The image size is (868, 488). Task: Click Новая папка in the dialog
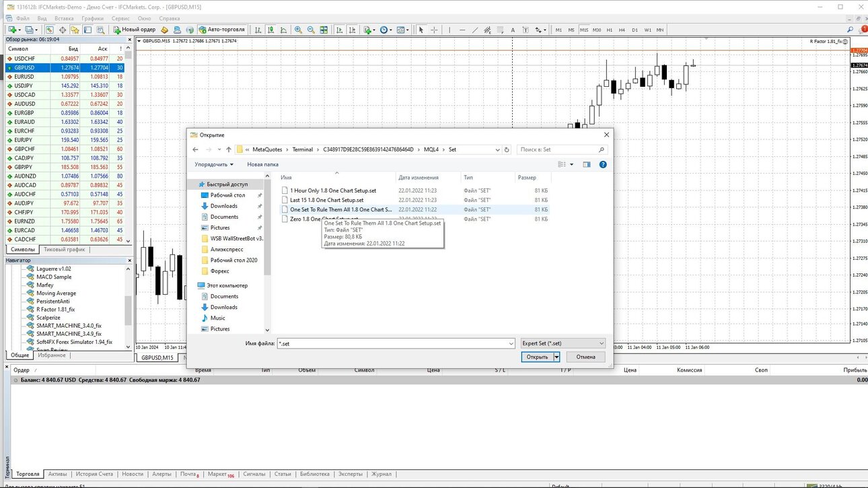pyautogui.click(x=262, y=164)
